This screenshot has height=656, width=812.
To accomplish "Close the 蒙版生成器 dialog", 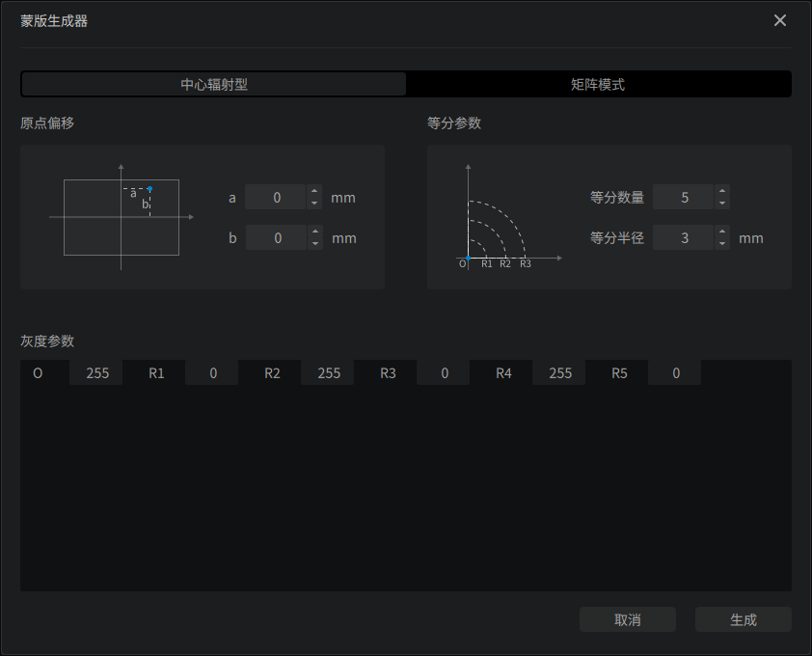I will (x=780, y=20).
